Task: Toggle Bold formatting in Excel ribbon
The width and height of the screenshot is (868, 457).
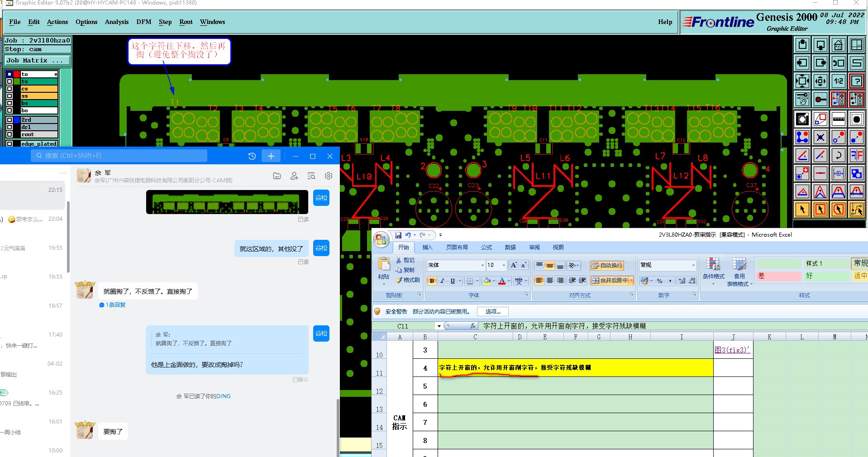Action: (432, 281)
